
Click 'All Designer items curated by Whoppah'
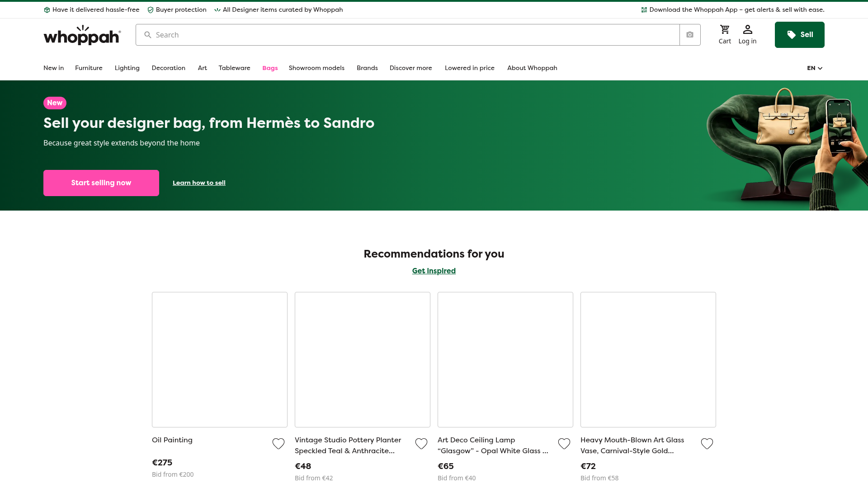click(x=283, y=10)
